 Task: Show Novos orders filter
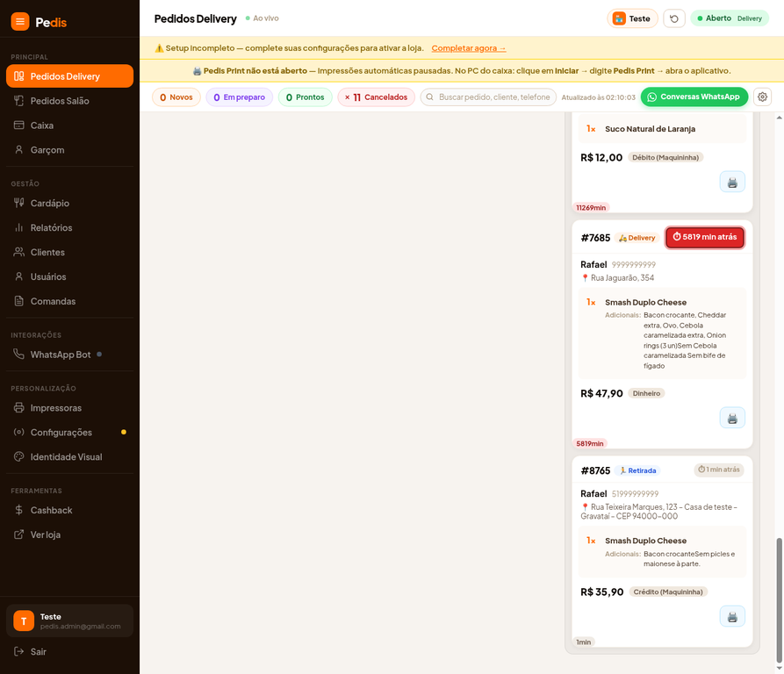click(176, 97)
